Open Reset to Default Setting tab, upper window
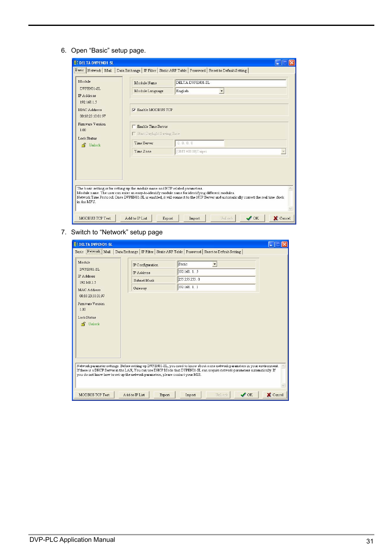The height and width of the screenshot is (555, 392). (228, 71)
